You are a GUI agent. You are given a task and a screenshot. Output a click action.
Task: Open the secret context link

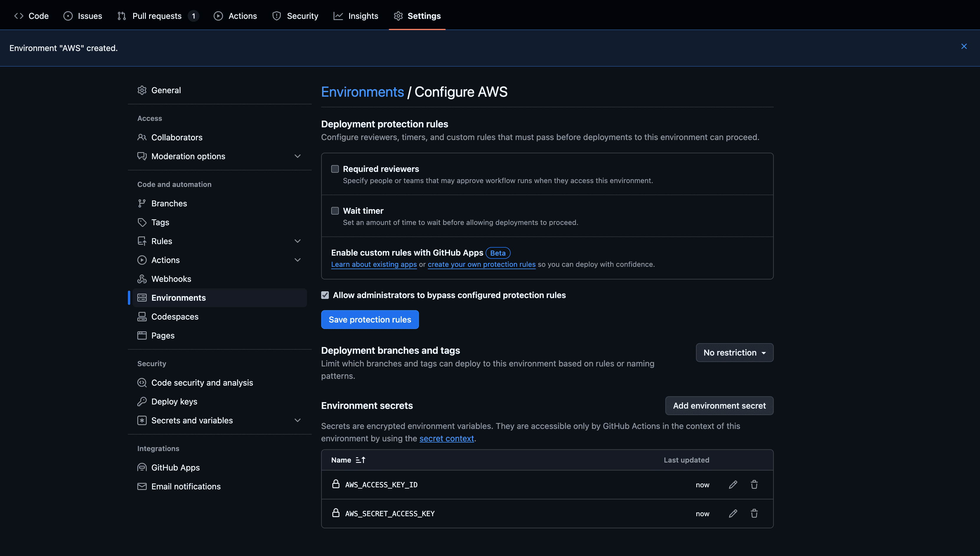(446, 438)
